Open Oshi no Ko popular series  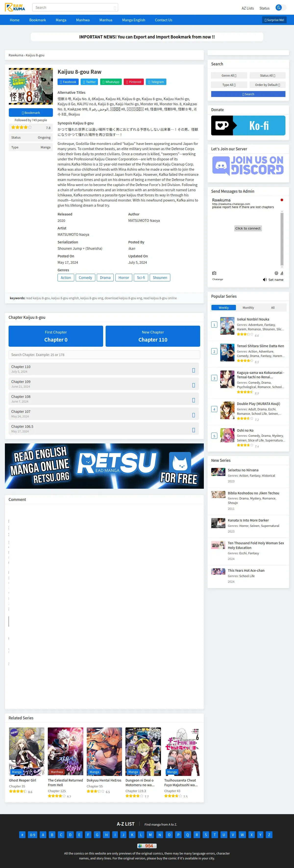[x=245, y=430]
